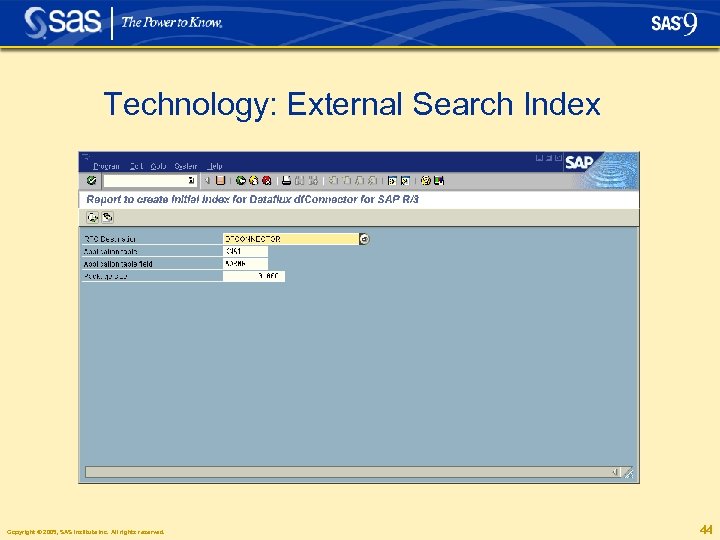Click the Package size label

click(105, 276)
